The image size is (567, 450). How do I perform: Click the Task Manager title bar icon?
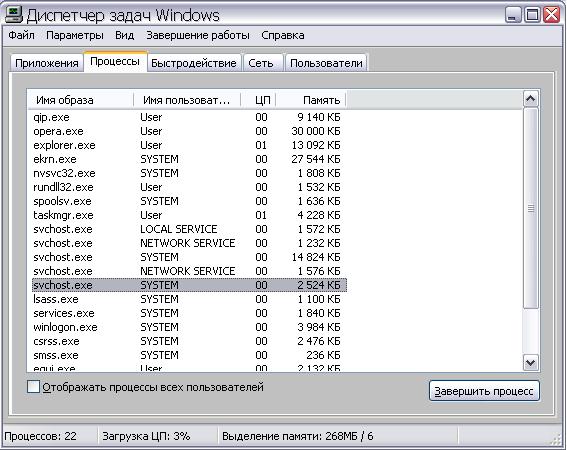click(14, 14)
